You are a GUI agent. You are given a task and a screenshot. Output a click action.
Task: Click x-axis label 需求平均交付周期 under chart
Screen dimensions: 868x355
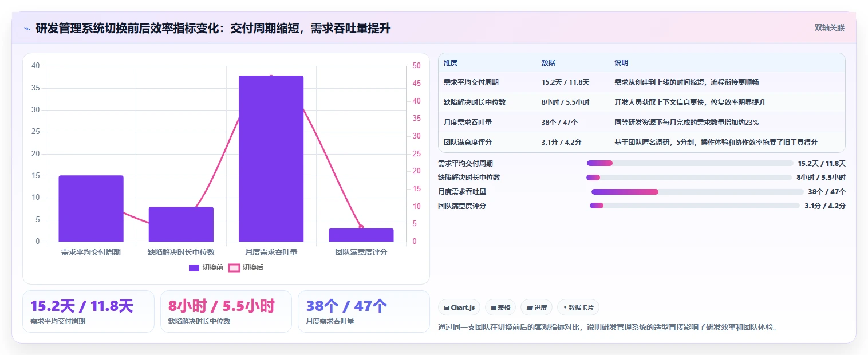tap(91, 252)
